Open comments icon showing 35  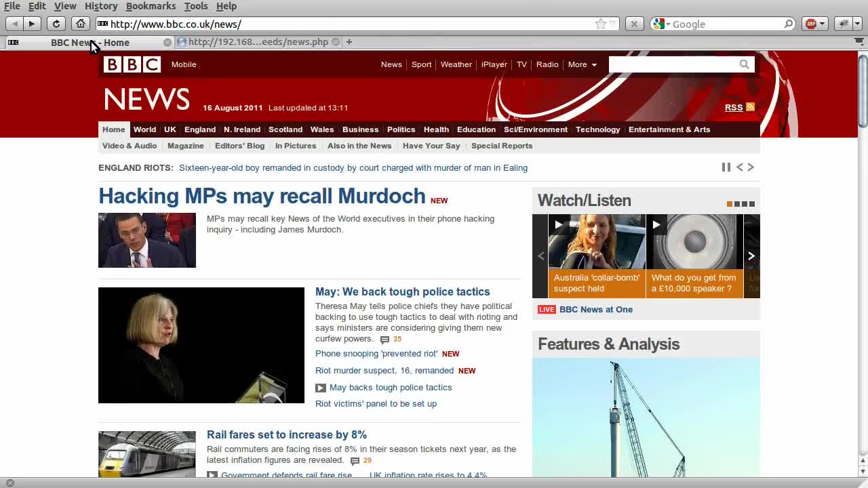coord(384,340)
